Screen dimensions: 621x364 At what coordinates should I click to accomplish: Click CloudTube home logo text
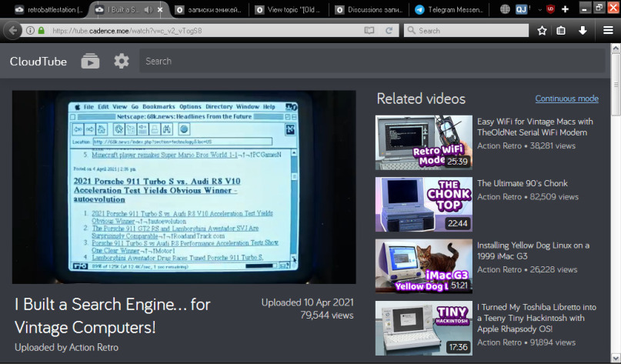(x=38, y=62)
